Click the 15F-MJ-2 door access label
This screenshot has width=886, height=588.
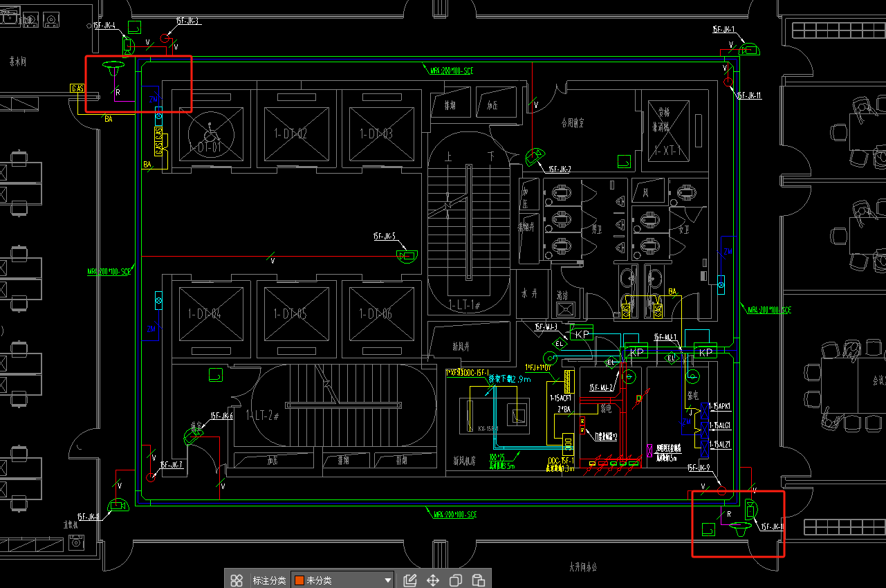click(x=602, y=388)
